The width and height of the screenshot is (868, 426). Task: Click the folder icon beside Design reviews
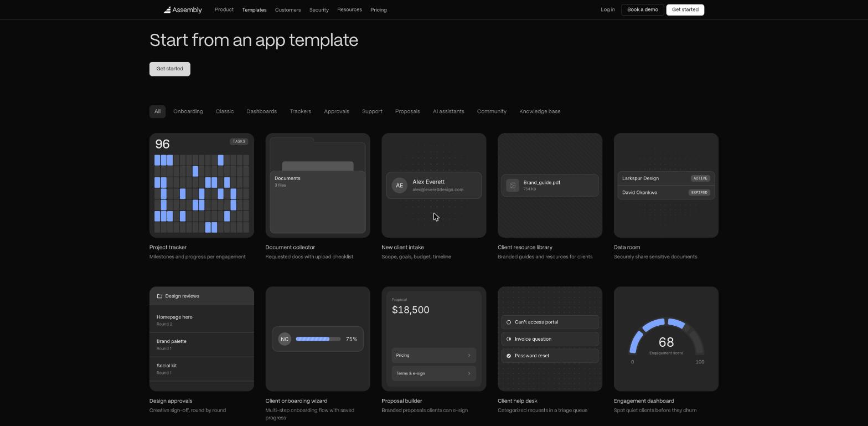[x=159, y=296]
